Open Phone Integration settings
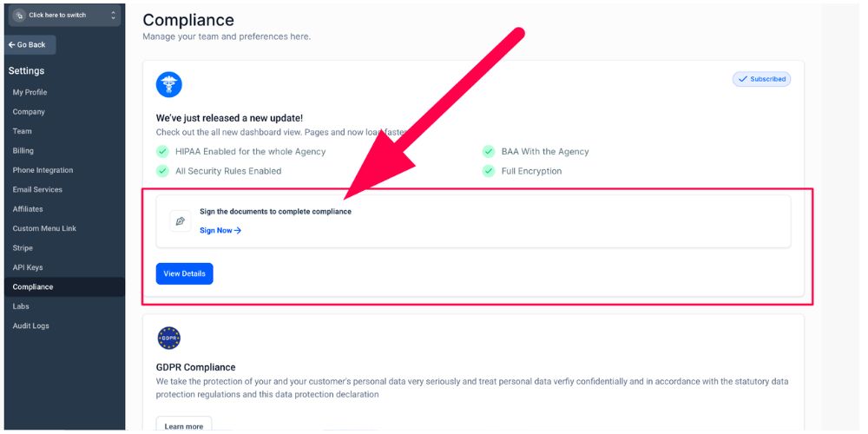Image resolution: width=868 pixels, height=434 pixels. click(43, 170)
